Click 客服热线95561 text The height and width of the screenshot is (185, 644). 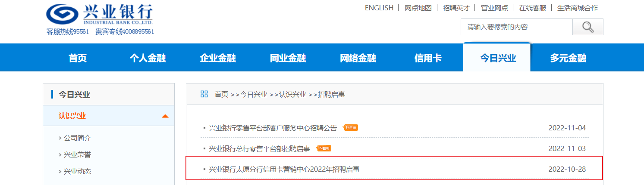[x=68, y=31]
